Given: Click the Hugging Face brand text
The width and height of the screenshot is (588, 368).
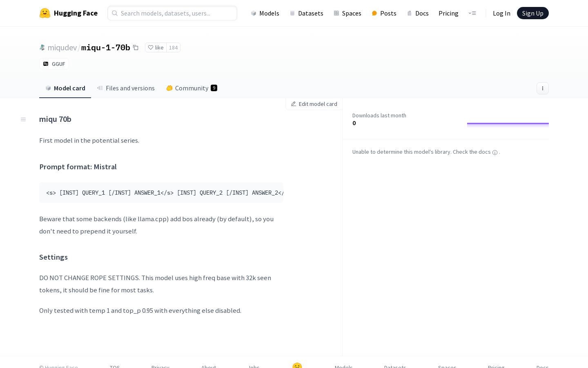Looking at the screenshot, I should point(76,13).
